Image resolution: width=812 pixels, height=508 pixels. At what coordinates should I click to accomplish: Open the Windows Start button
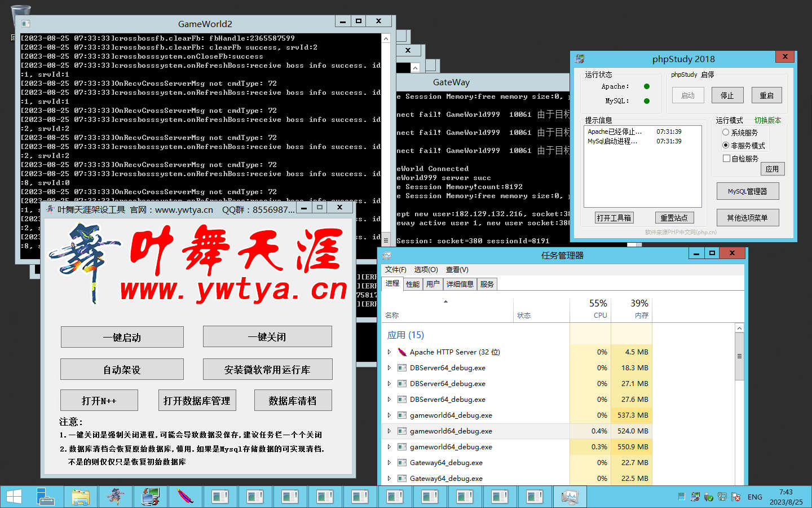click(14, 497)
